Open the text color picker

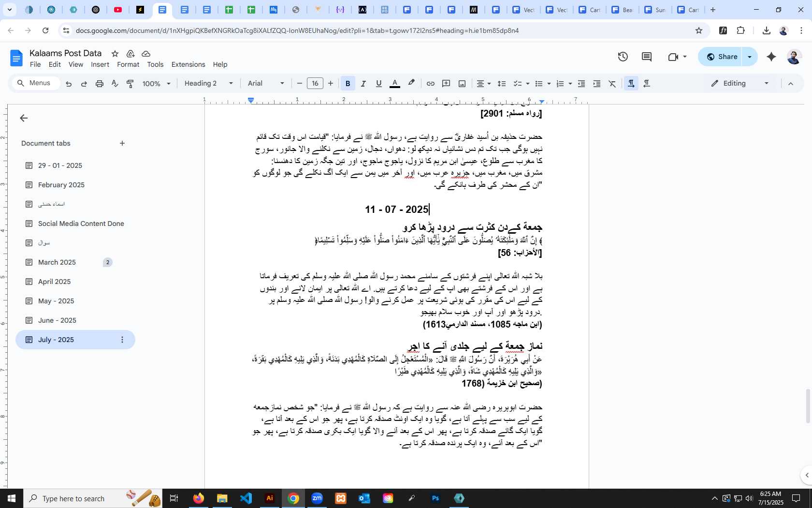point(395,84)
